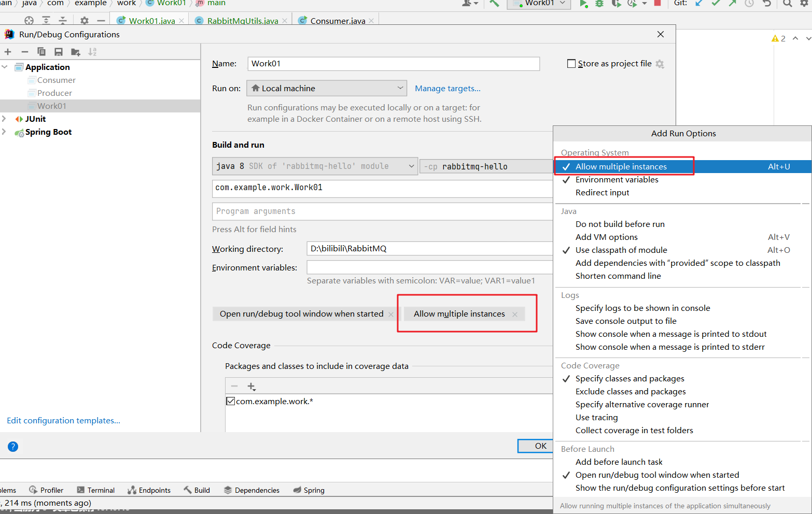
Task: Expand the JUnit configurations node
Action: (x=4, y=119)
